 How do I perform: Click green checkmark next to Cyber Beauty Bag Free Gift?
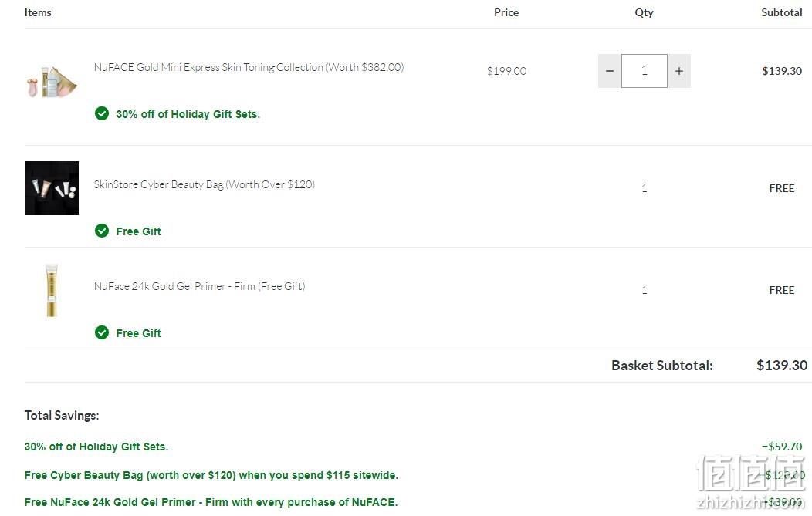click(102, 231)
